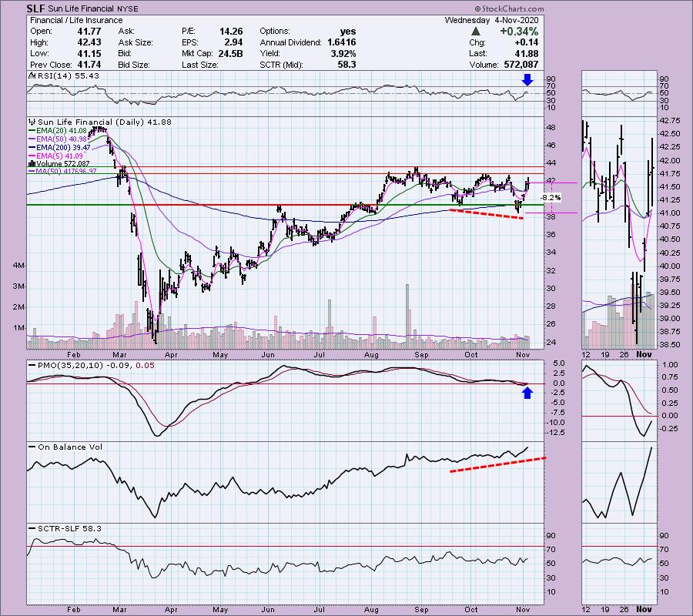Click the 42.75 price label in zoom panel
693x616 pixels.
point(670,121)
